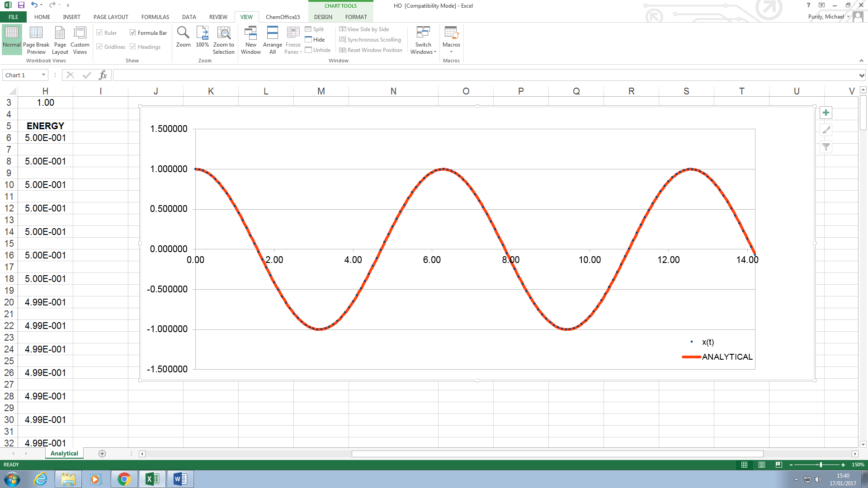Open the FORMULAS ribbon tab
The height and width of the screenshot is (488, 868).
(155, 17)
